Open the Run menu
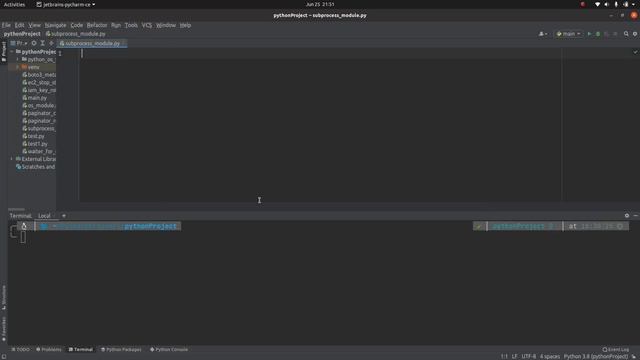 point(116,25)
